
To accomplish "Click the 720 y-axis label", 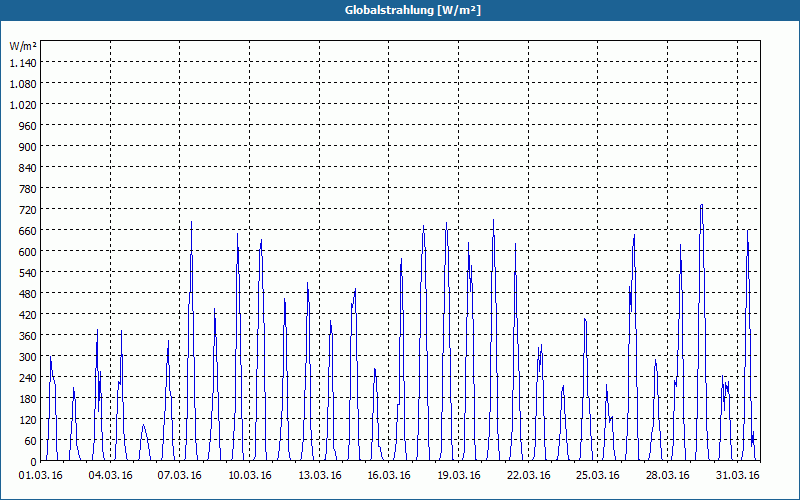I will click(x=28, y=210).
